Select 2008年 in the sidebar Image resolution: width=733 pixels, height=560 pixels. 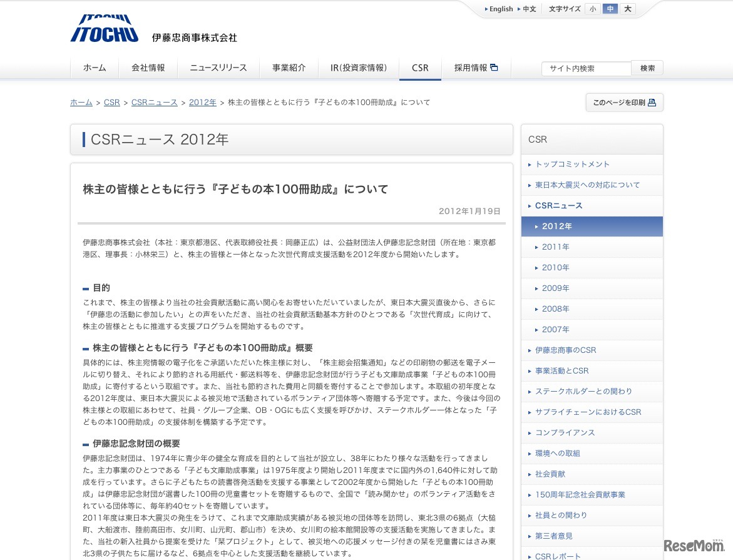pos(592,309)
